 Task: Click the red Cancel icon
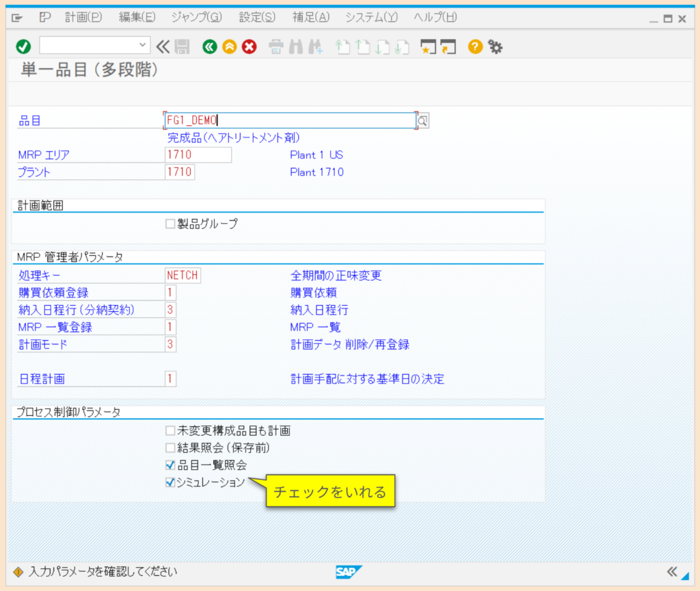pos(250,47)
